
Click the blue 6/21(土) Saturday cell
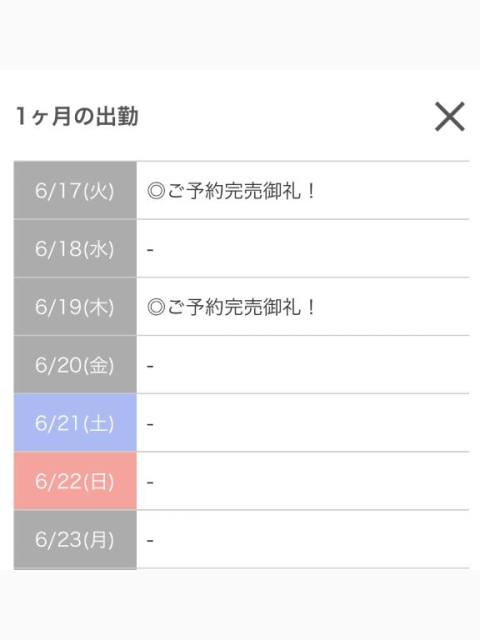point(75,423)
